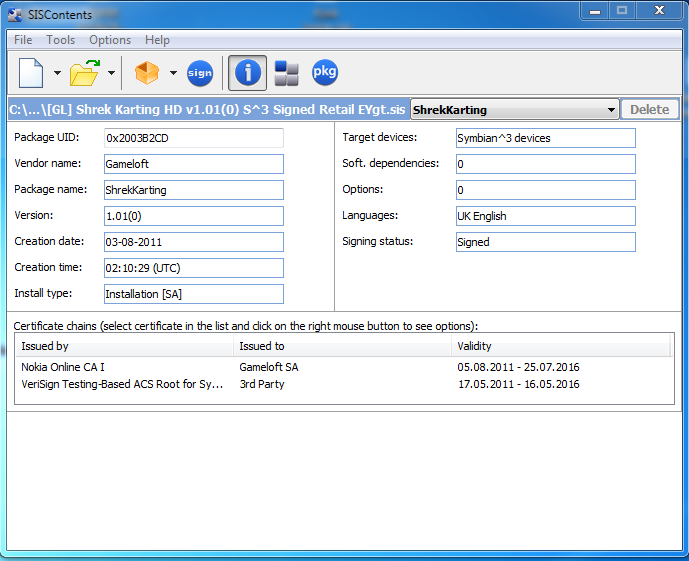Click the Creation date field

[x=194, y=242]
